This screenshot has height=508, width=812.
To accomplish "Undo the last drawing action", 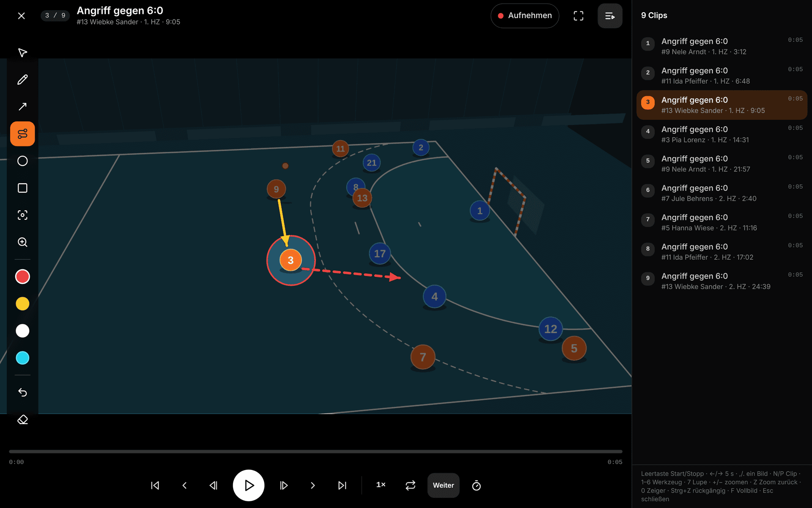I will pyautogui.click(x=22, y=392).
